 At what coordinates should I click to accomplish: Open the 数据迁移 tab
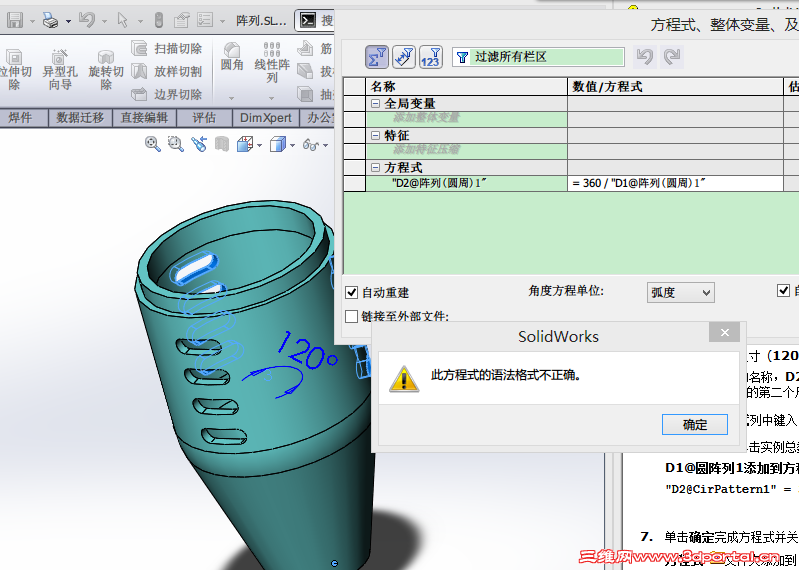pos(80,118)
